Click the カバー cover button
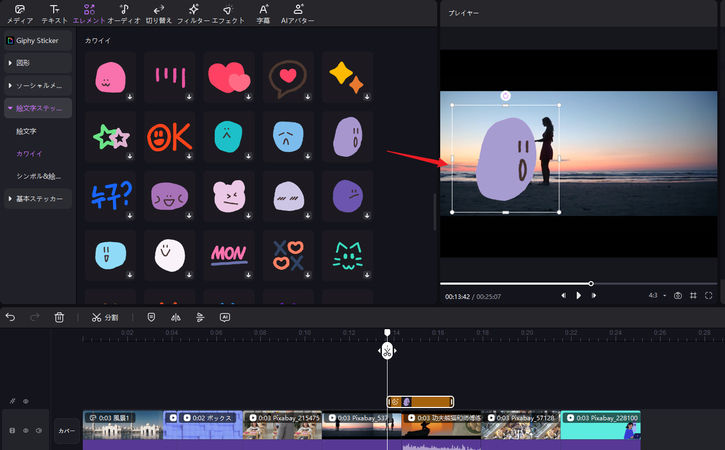725x450 pixels. click(67, 430)
